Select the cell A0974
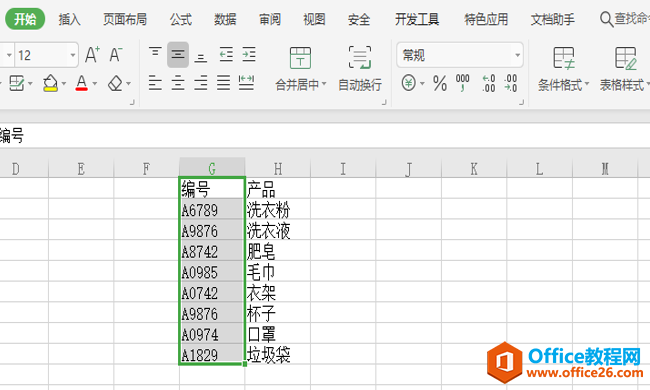The width and height of the screenshot is (650, 390). coord(212,334)
